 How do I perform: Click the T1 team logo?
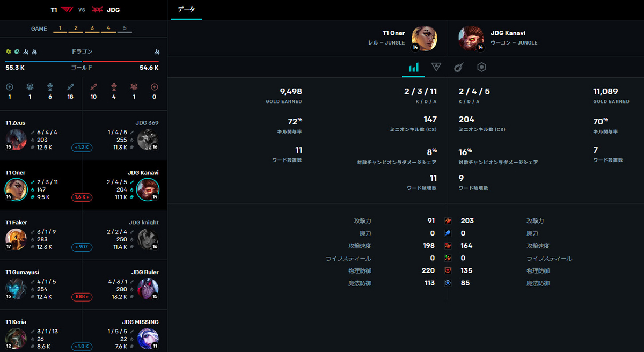pos(68,9)
